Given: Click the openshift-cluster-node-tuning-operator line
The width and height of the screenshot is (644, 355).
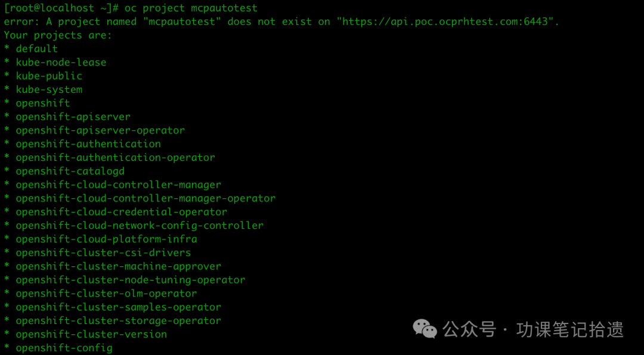Looking at the screenshot, I should (x=131, y=280).
